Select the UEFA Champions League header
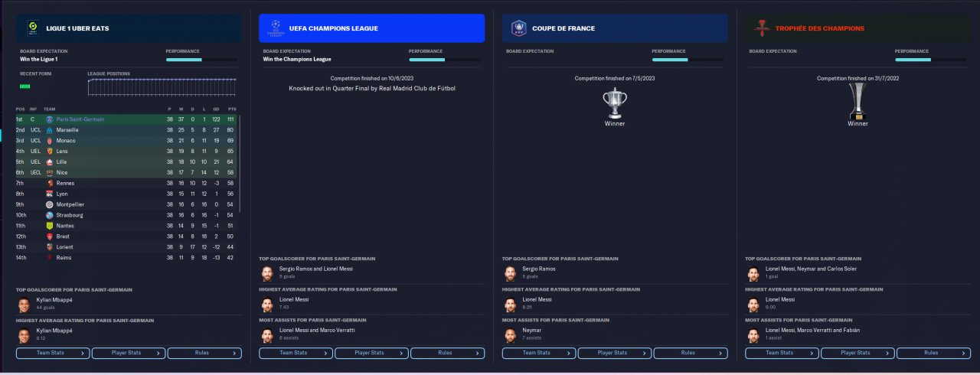 pyautogui.click(x=371, y=28)
